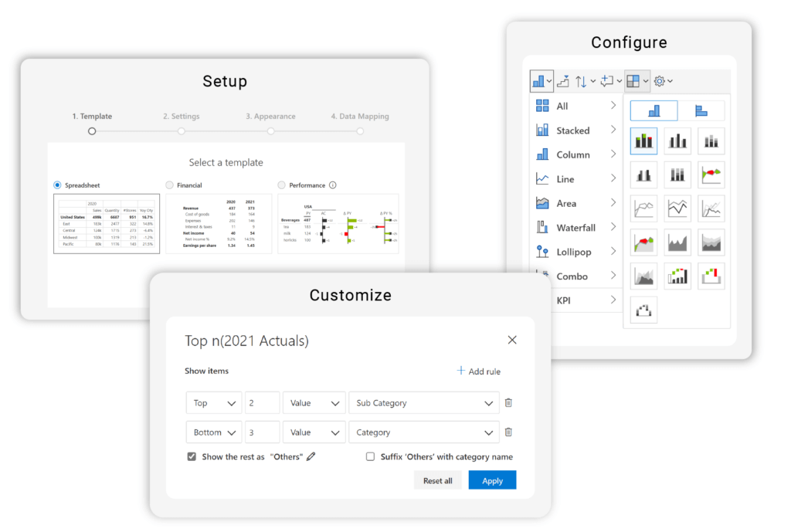Click the settings gear in the Configure toolbar
Image resolution: width=791 pixels, height=532 pixels.
click(x=658, y=80)
